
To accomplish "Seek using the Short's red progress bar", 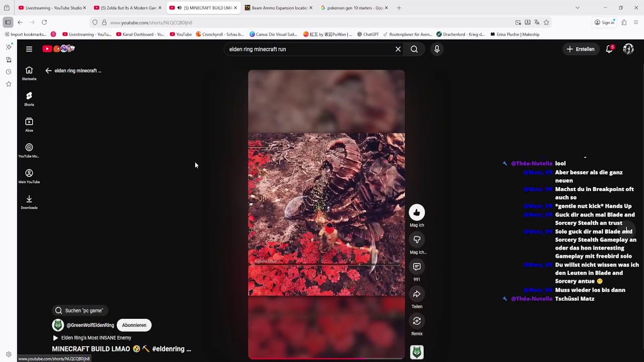I will pos(326,358).
